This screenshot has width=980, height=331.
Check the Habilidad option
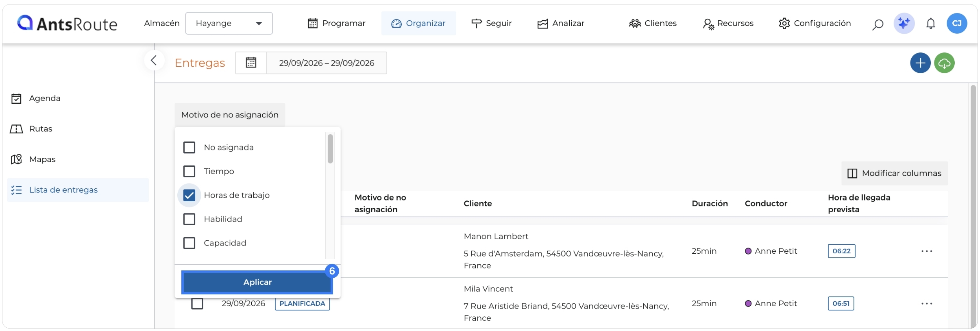[x=189, y=219]
